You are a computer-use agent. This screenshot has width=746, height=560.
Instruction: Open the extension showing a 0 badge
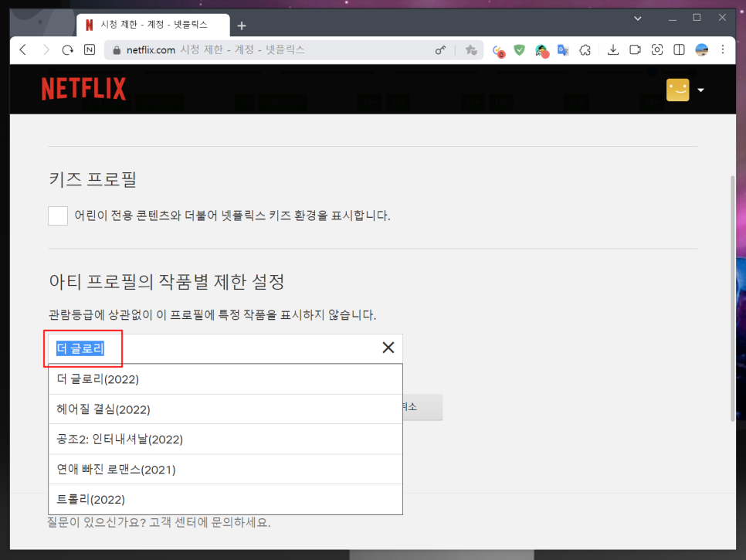point(498,50)
